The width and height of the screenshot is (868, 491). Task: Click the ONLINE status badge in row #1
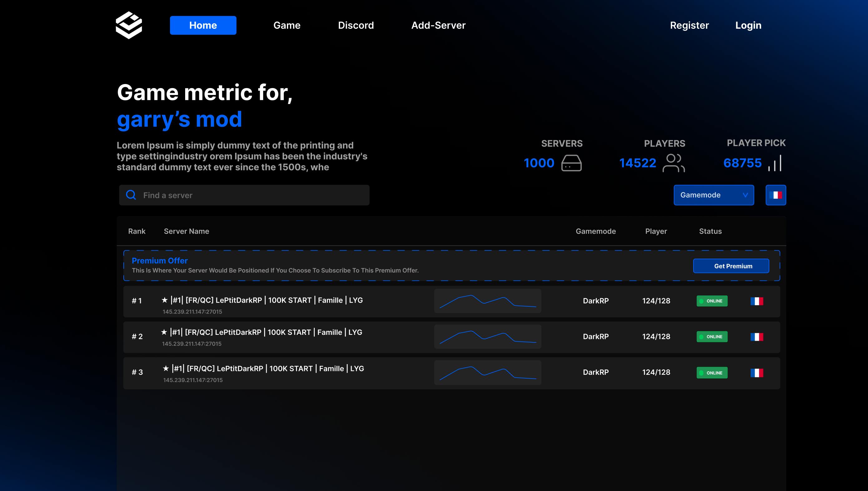pos(712,301)
